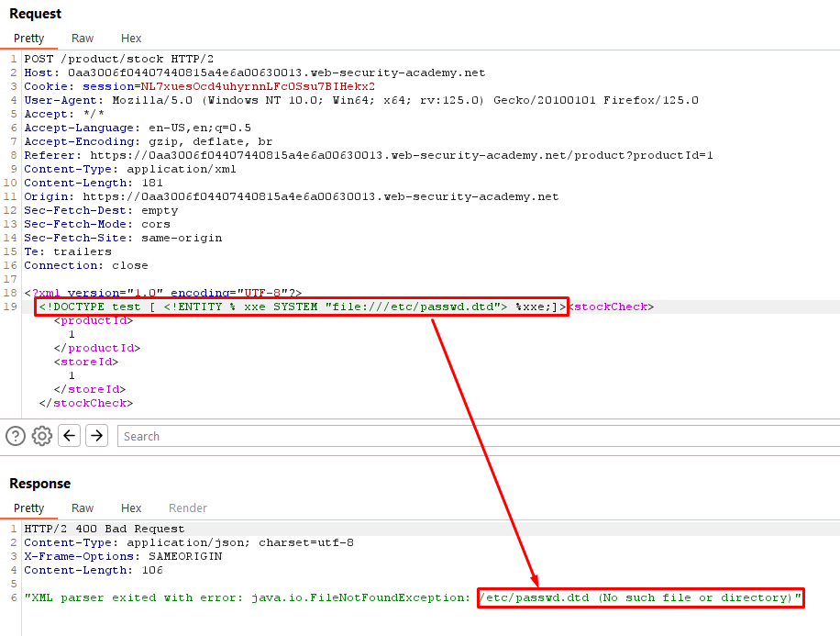
Task: Open the Response Render tab
Action: (x=187, y=508)
